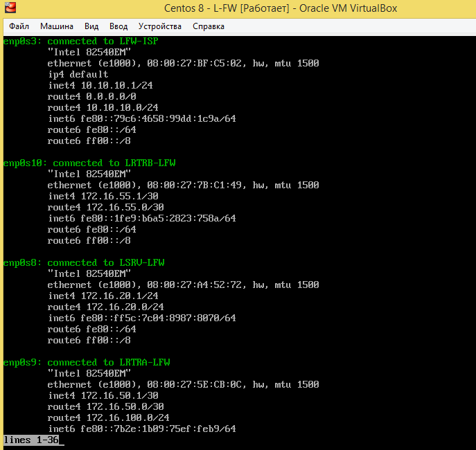Open the Ввод menu

(118, 26)
